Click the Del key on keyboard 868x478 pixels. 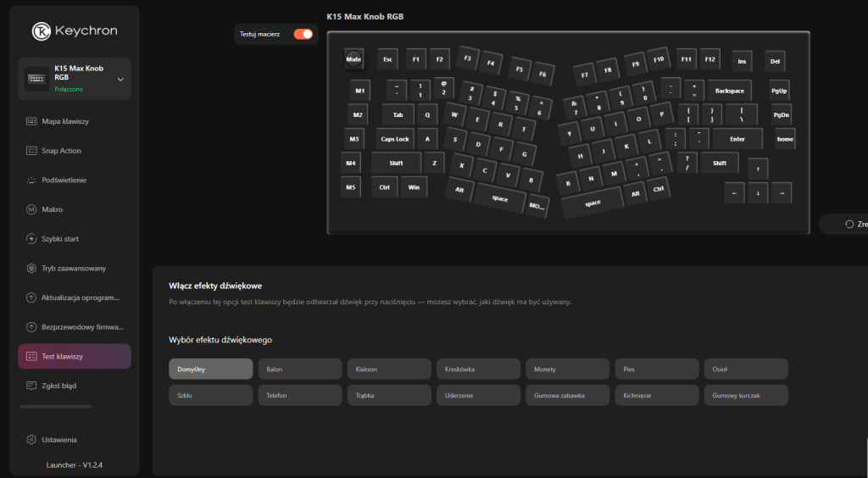[775, 61]
